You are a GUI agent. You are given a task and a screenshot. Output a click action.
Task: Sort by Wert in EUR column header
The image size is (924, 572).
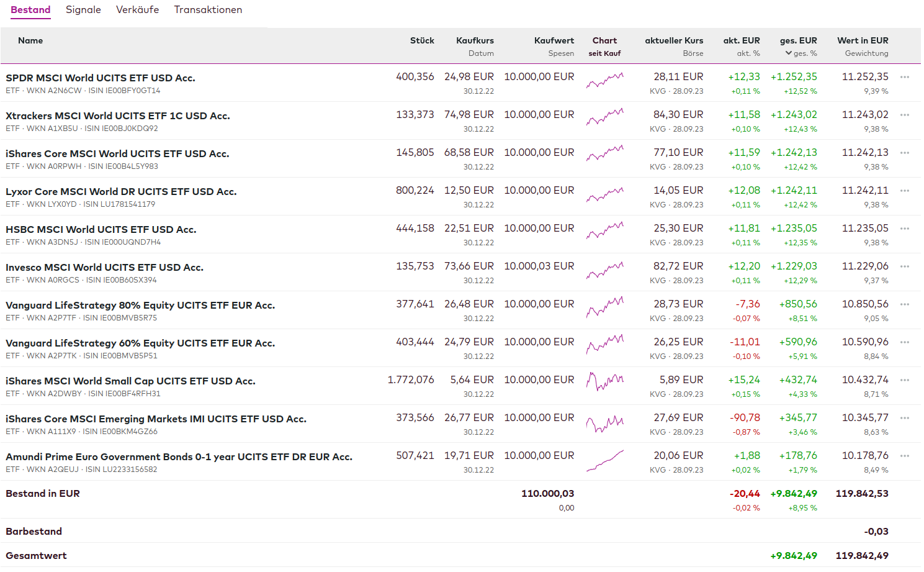tap(862, 41)
